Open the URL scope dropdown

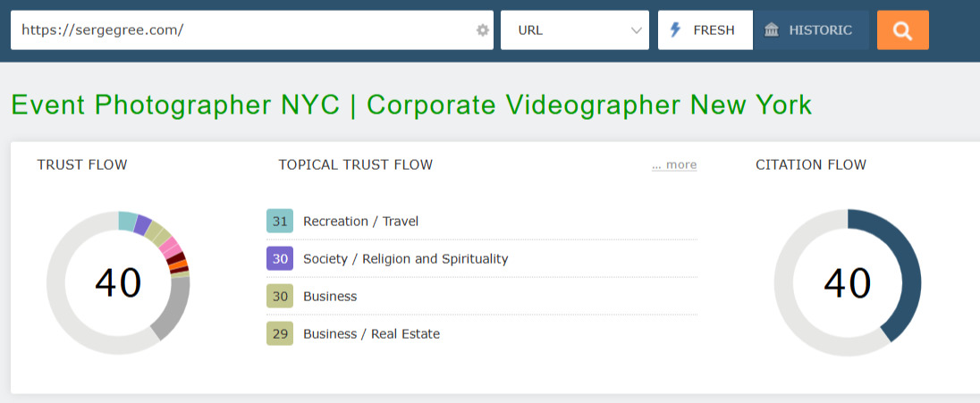(x=575, y=30)
